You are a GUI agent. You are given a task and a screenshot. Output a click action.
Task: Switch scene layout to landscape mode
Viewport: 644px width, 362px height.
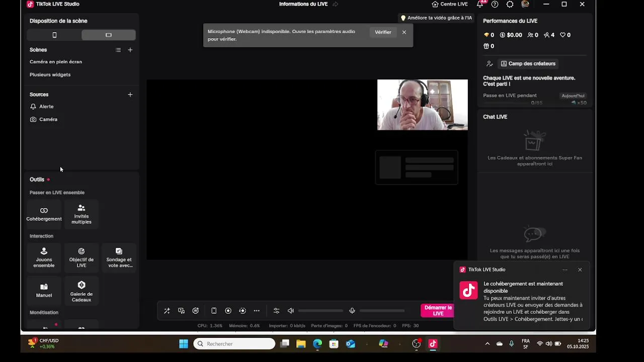point(108,35)
